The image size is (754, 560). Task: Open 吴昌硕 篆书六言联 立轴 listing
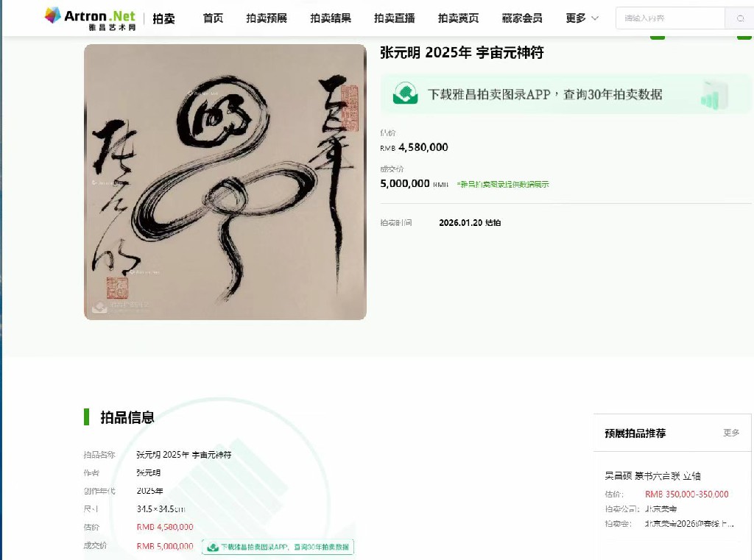click(652, 476)
